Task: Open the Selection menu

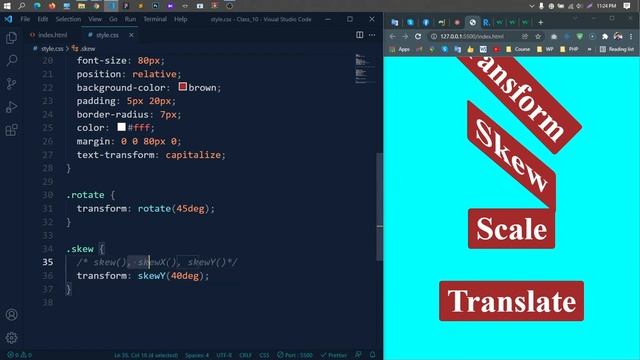Action: click(68, 19)
